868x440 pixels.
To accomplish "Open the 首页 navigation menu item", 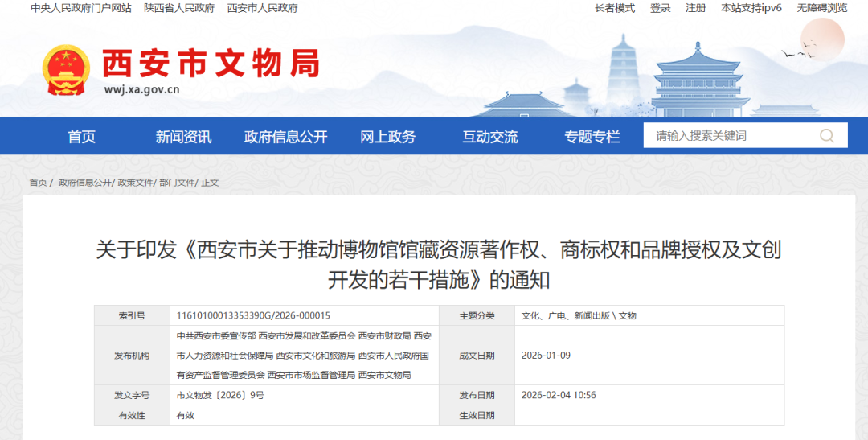I will (x=81, y=137).
